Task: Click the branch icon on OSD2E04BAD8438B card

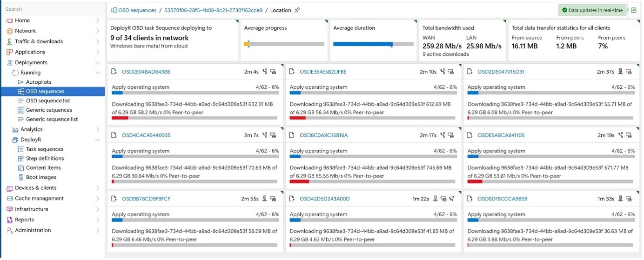Action: (265, 72)
